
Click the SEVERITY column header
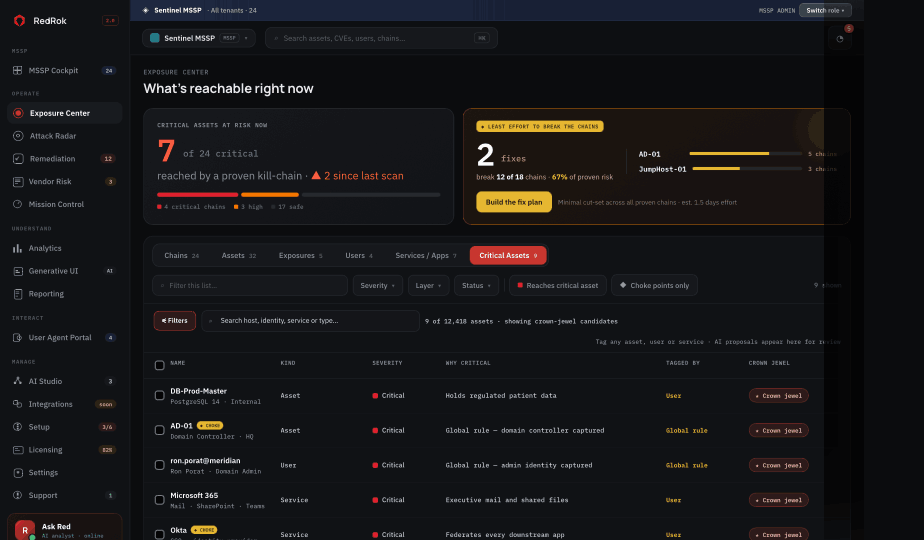coord(387,363)
